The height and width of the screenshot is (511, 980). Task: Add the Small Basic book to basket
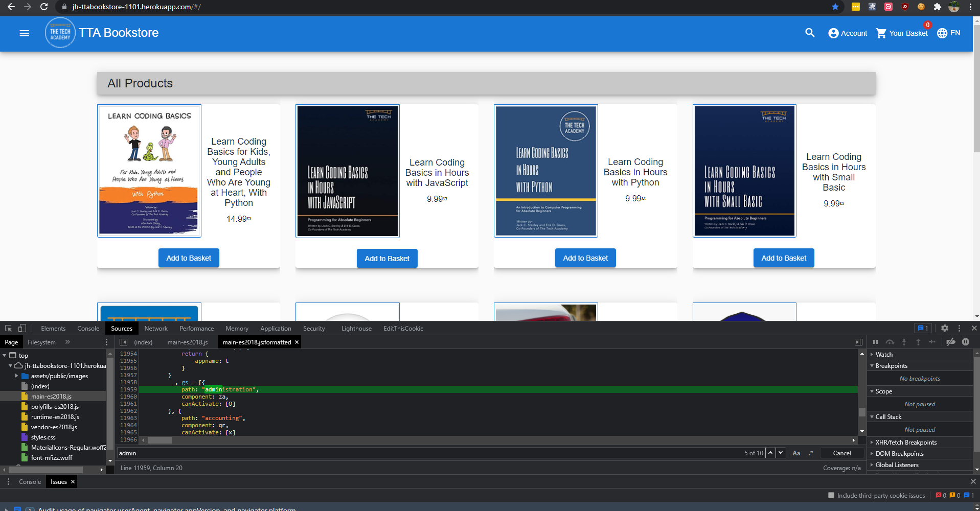point(784,258)
